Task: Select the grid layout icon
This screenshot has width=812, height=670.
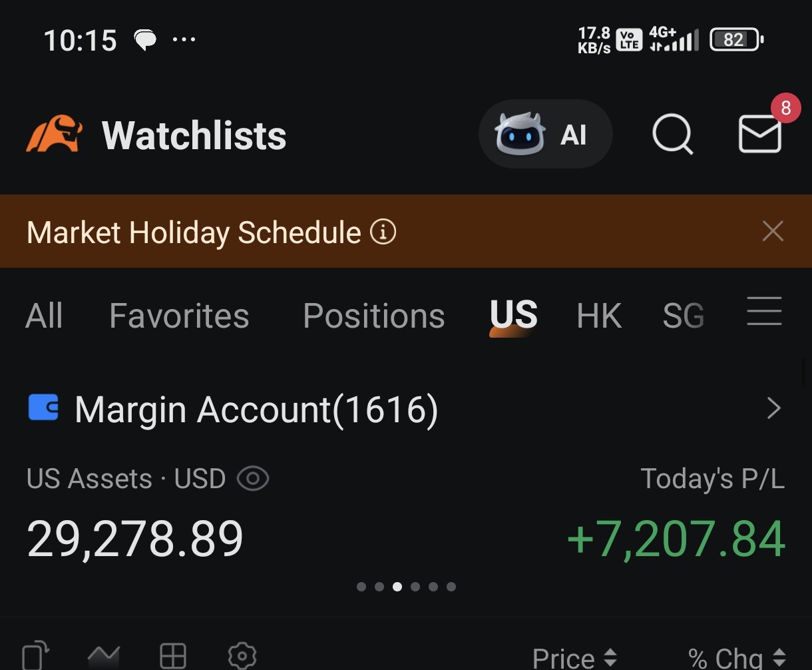Action: [x=173, y=656]
